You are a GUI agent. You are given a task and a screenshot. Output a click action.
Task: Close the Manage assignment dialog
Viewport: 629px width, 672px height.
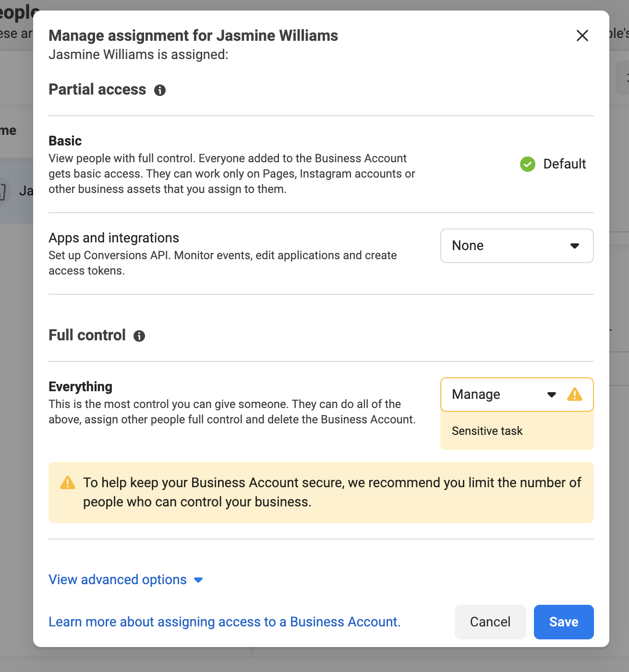click(582, 36)
